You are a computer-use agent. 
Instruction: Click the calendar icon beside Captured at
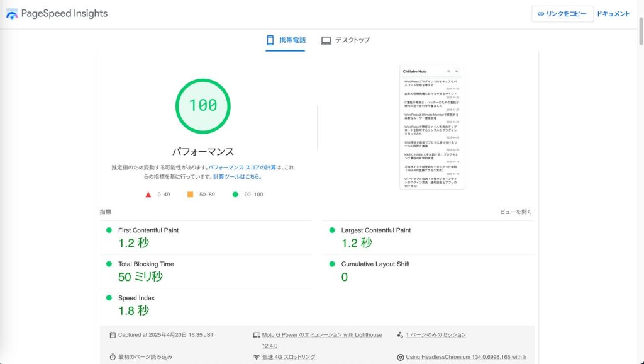[113, 335]
